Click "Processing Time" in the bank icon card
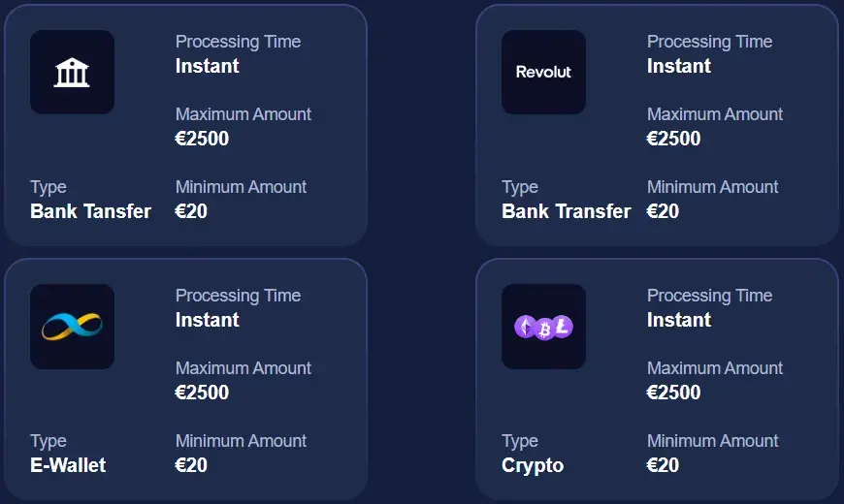The width and height of the screenshot is (844, 504). [x=238, y=42]
